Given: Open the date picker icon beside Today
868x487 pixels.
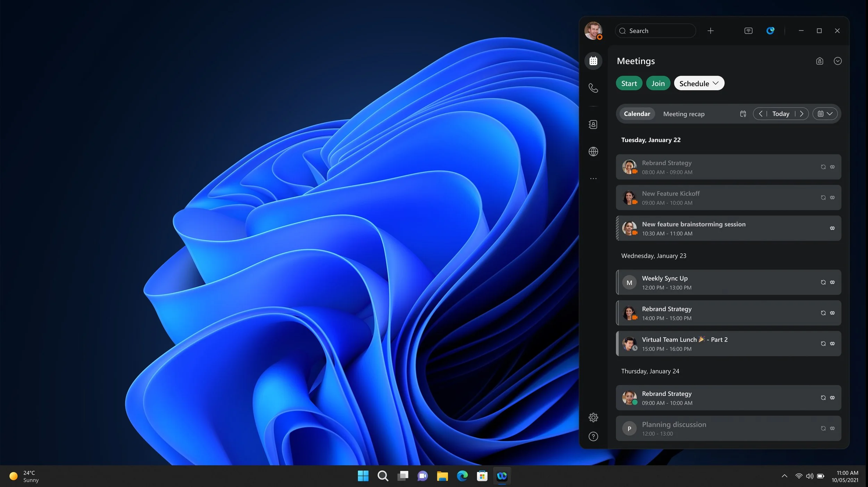Looking at the screenshot, I should pyautogui.click(x=743, y=114).
